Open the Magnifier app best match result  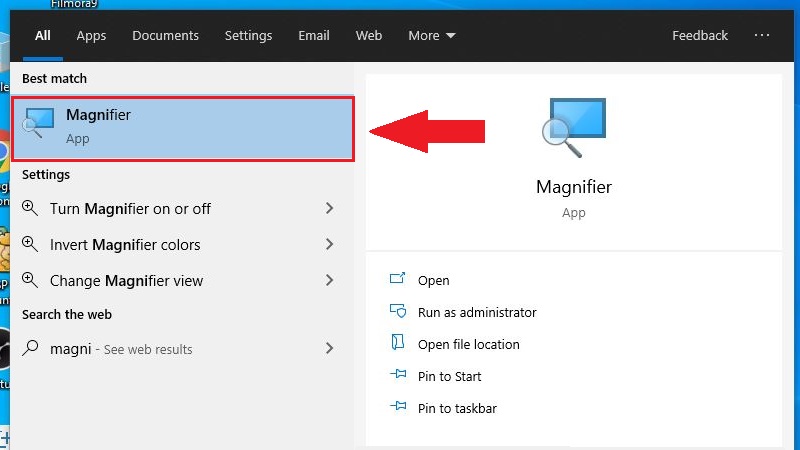(182, 128)
